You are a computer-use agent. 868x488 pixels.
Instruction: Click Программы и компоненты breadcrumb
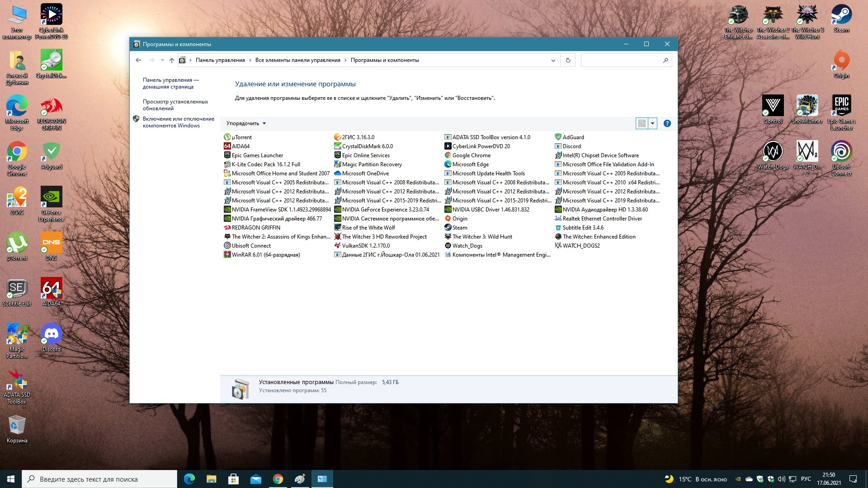[385, 60]
